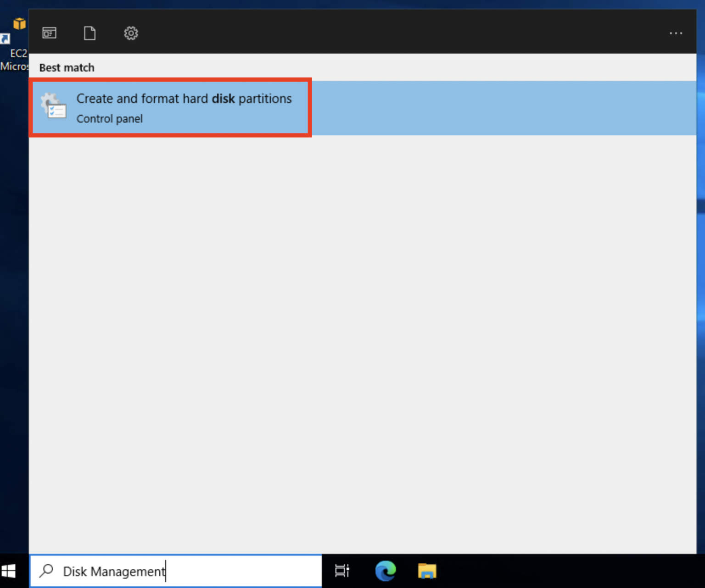Select the highlighted Best match entry
Viewport: 705px width, 588px height.
184,107
